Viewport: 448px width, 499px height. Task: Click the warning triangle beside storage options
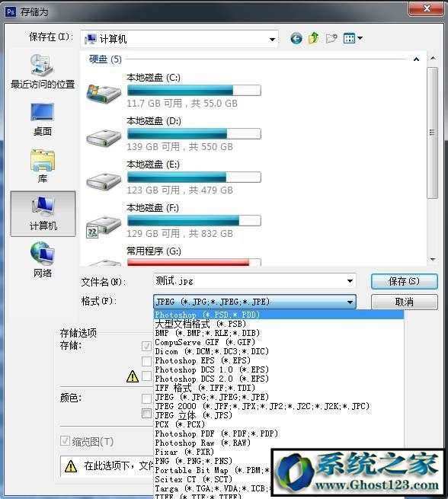(133, 376)
